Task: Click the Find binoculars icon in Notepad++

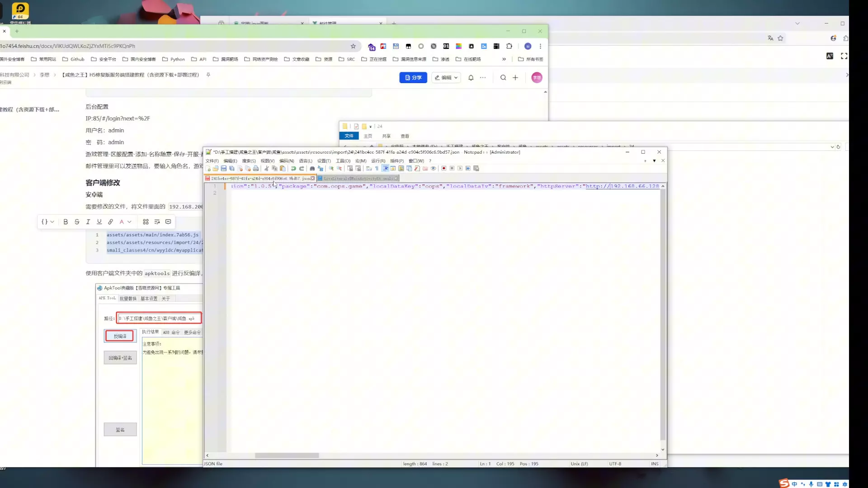Action: (312, 169)
